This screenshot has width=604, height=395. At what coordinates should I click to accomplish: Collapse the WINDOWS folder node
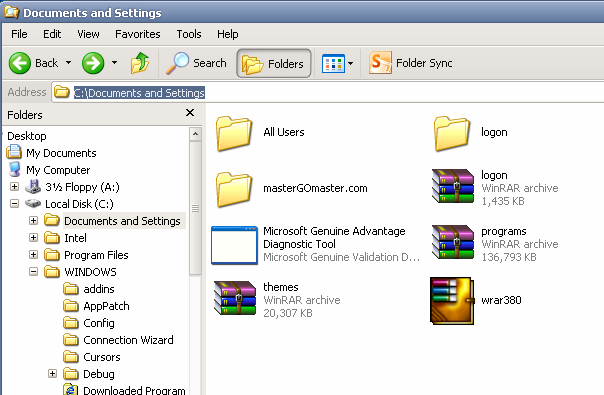point(34,272)
